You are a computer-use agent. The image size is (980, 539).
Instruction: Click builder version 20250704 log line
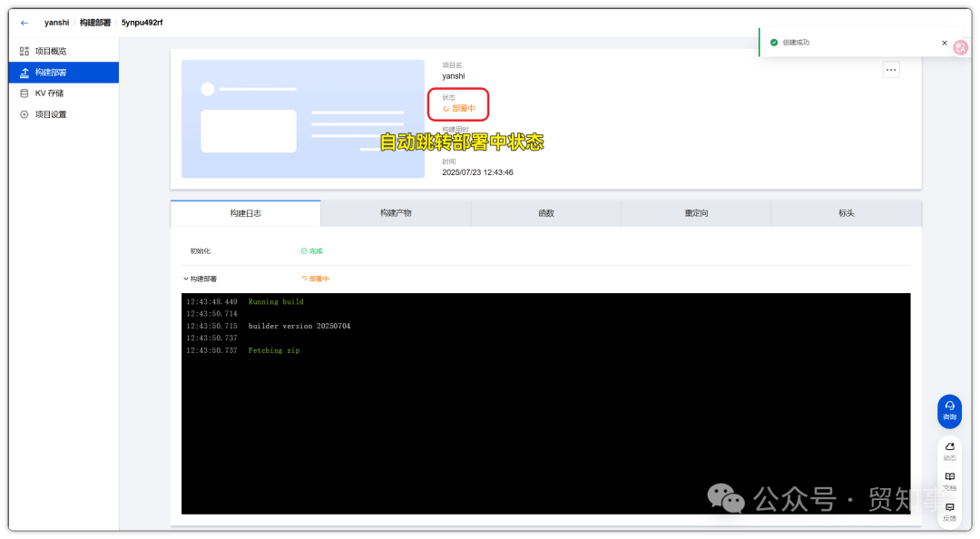(299, 327)
